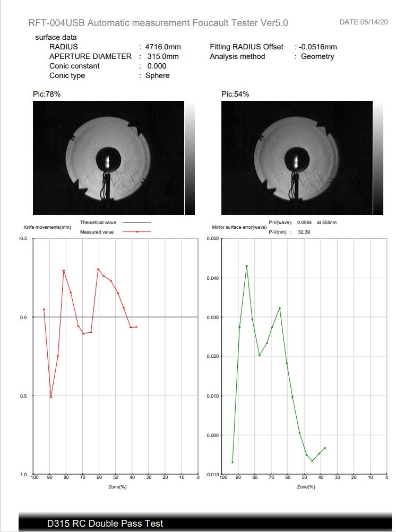Viewport: 396px width, 532px height.
Task: Click the report title RFT-004USB Foucault Tester
Action: coord(158,23)
